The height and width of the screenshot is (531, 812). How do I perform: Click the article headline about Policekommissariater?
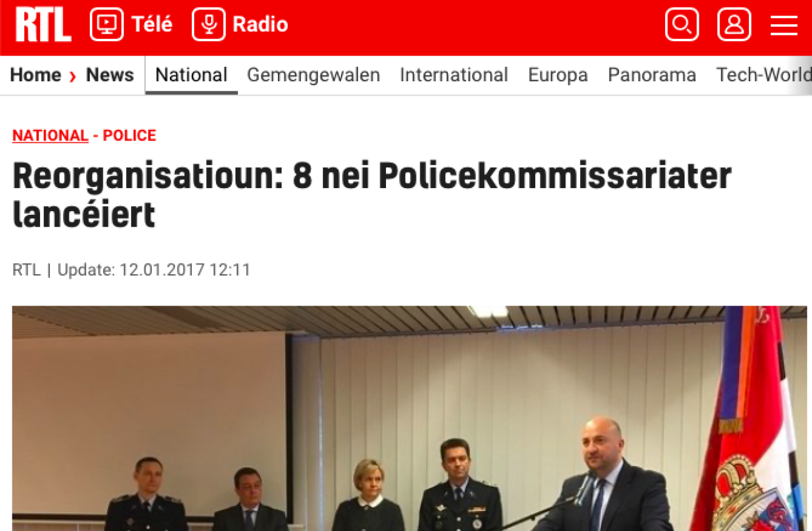(372, 195)
